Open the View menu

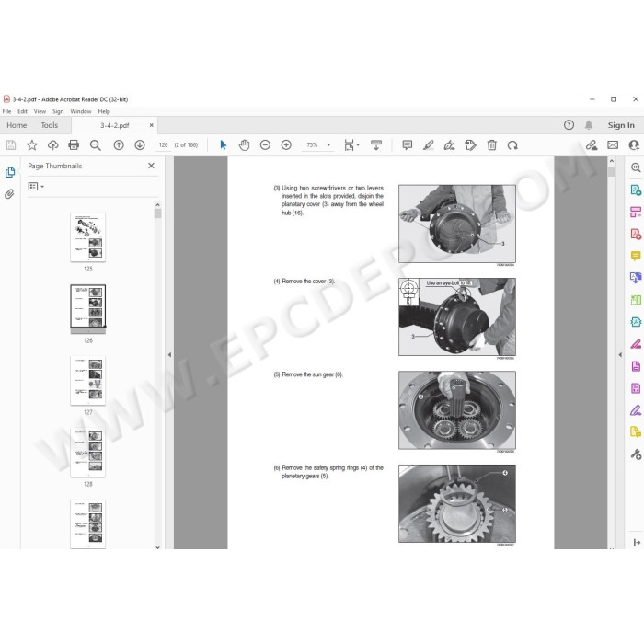pos(40,111)
